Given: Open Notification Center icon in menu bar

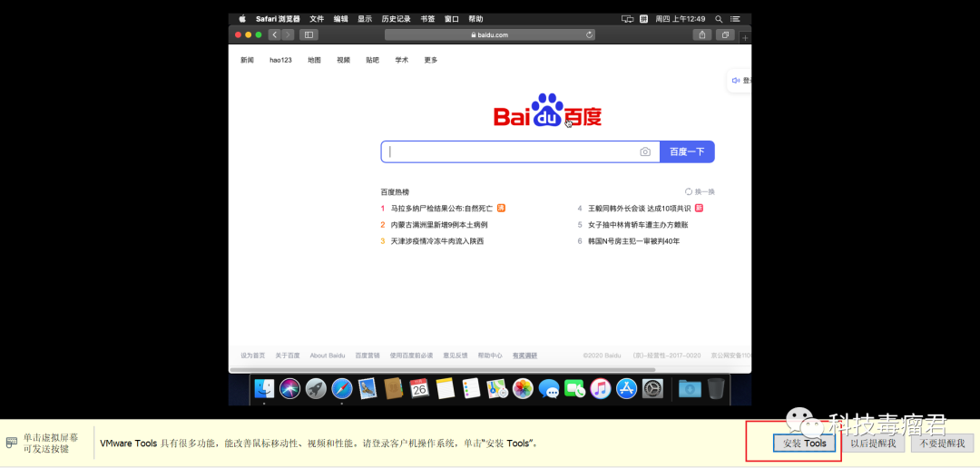Looking at the screenshot, I should pyautogui.click(x=736, y=19).
